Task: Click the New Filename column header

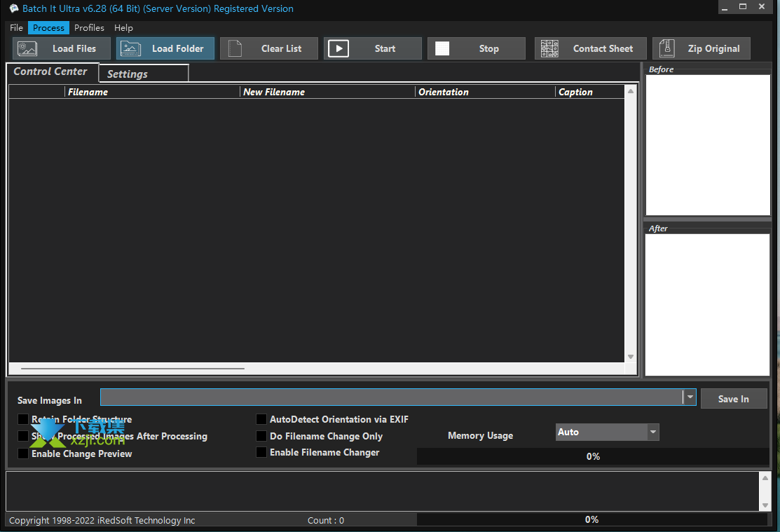Action: click(x=328, y=92)
